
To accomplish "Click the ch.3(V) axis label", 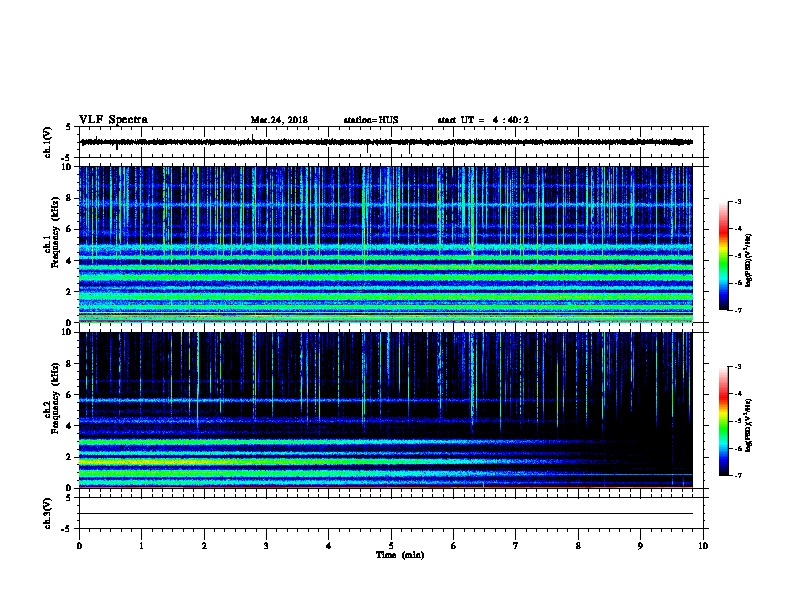I will tap(48, 514).
